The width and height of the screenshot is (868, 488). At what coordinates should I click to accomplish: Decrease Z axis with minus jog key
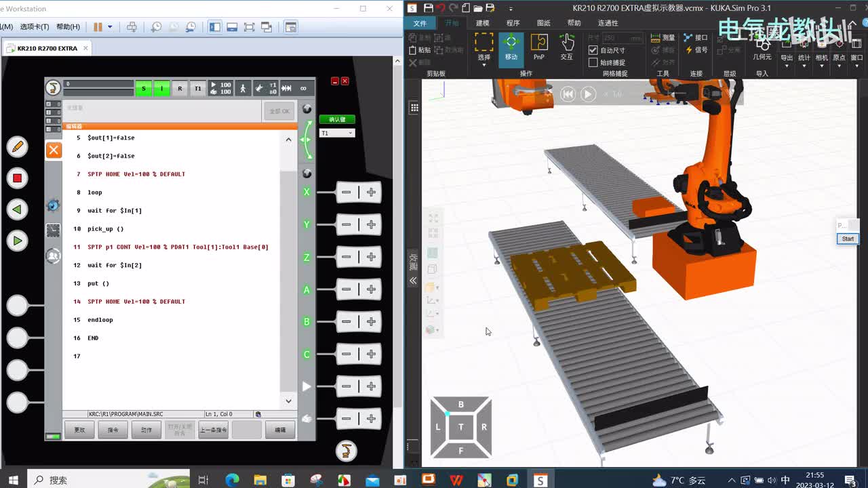346,257
